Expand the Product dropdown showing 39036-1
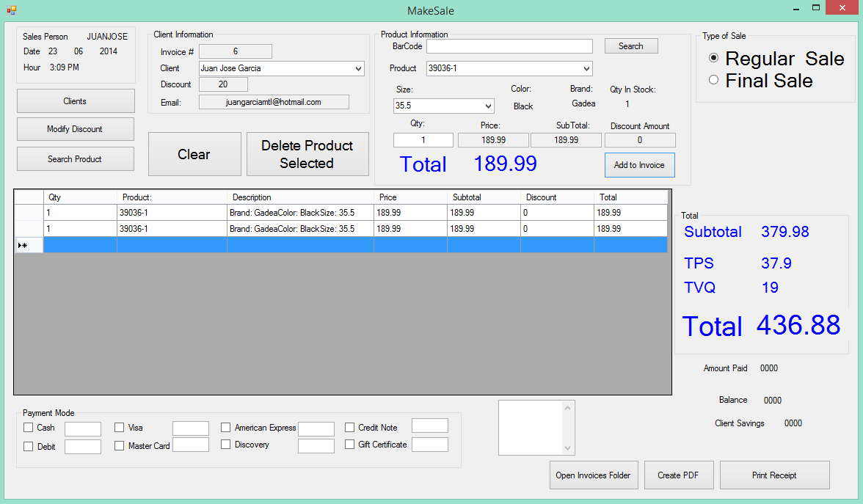 click(x=586, y=69)
